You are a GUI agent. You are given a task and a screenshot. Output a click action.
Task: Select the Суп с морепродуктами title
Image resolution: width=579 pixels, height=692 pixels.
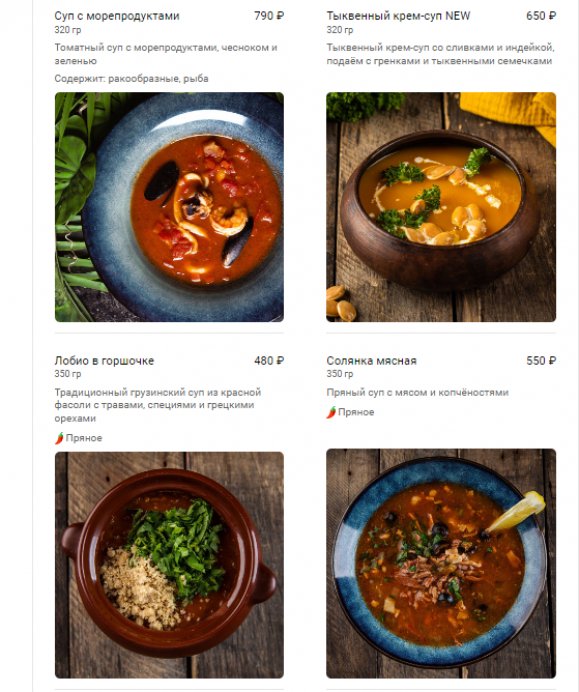[x=117, y=16]
